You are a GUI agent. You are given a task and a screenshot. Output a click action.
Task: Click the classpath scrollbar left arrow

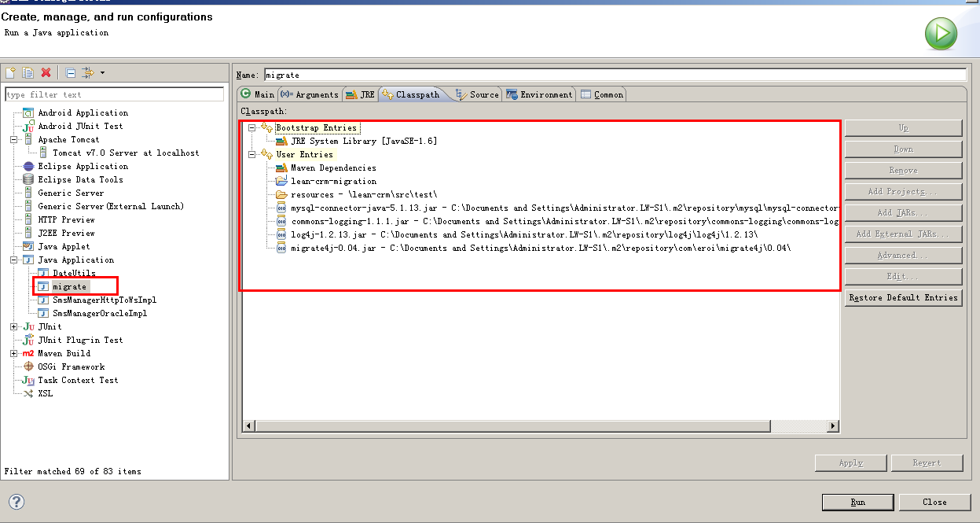pos(248,426)
